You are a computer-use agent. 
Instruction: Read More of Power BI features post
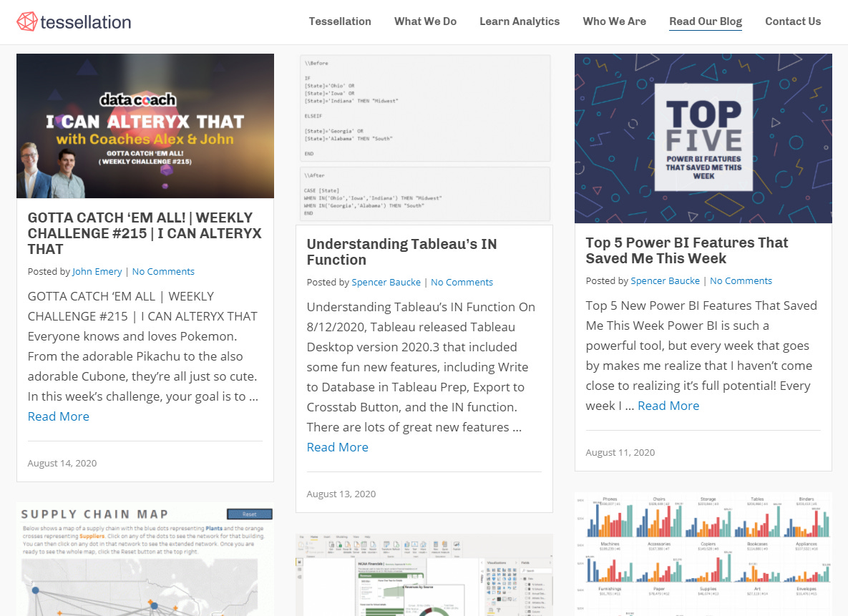click(668, 406)
